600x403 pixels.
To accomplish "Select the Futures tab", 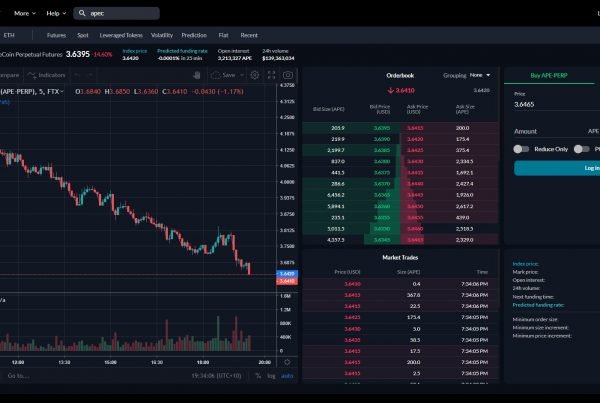I will click(56, 35).
